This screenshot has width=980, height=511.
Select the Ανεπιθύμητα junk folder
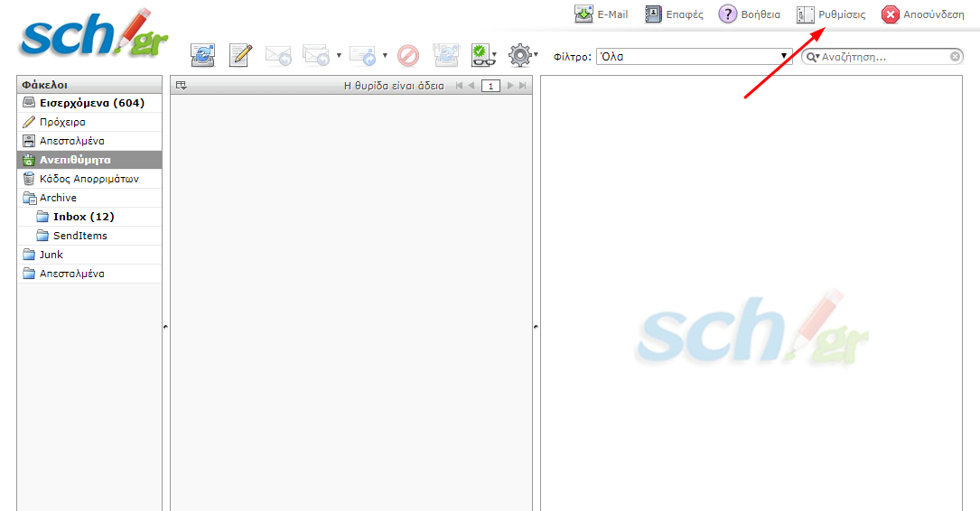(x=89, y=160)
